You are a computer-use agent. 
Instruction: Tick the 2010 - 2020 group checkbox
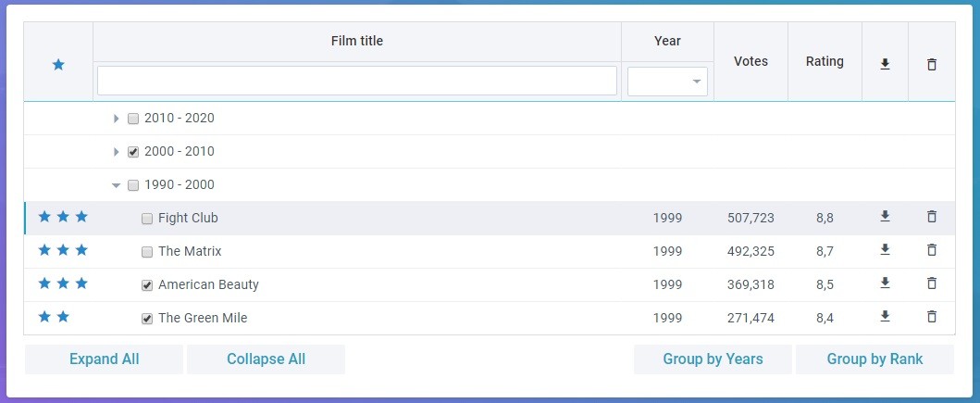133,119
